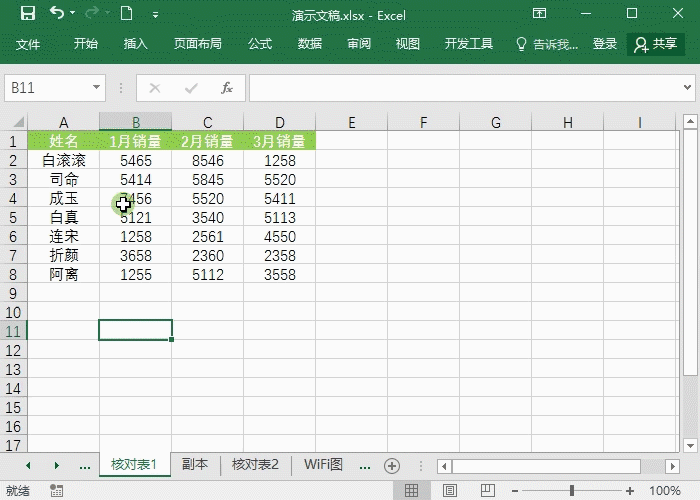Screen dimensions: 700x500
Task: Select row 1 header
Action: point(13,141)
